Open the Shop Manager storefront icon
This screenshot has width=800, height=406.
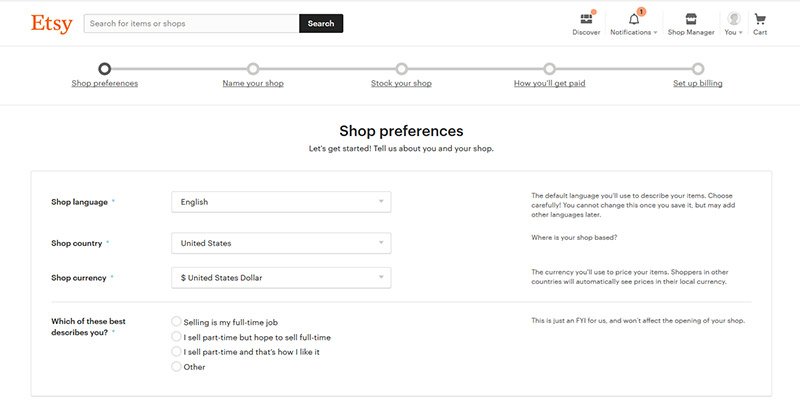pyautogui.click(x=691, y=19)
